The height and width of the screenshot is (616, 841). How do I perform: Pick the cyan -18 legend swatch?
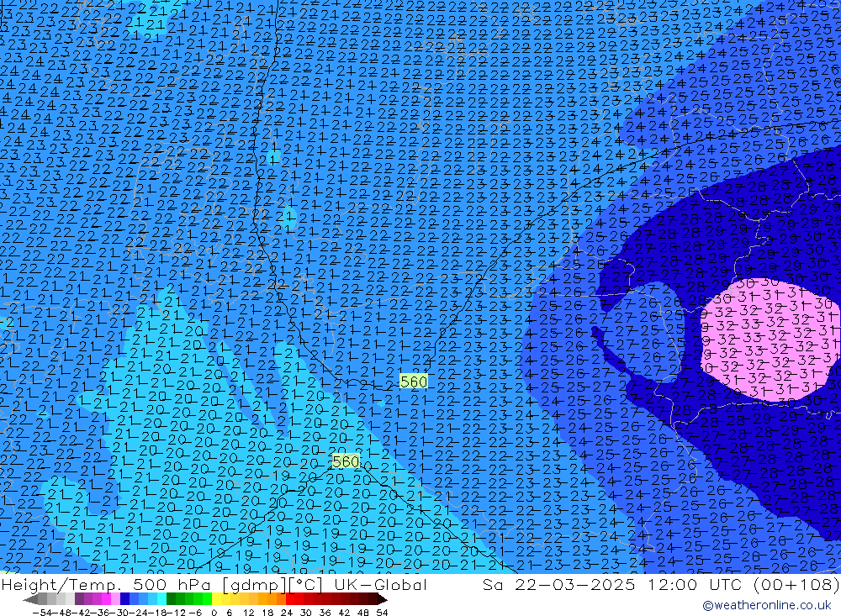161,599
